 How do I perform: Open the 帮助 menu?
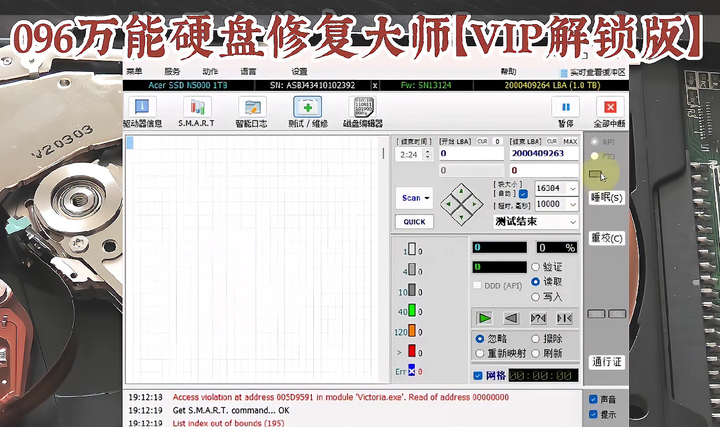click(x=508, y=72)
